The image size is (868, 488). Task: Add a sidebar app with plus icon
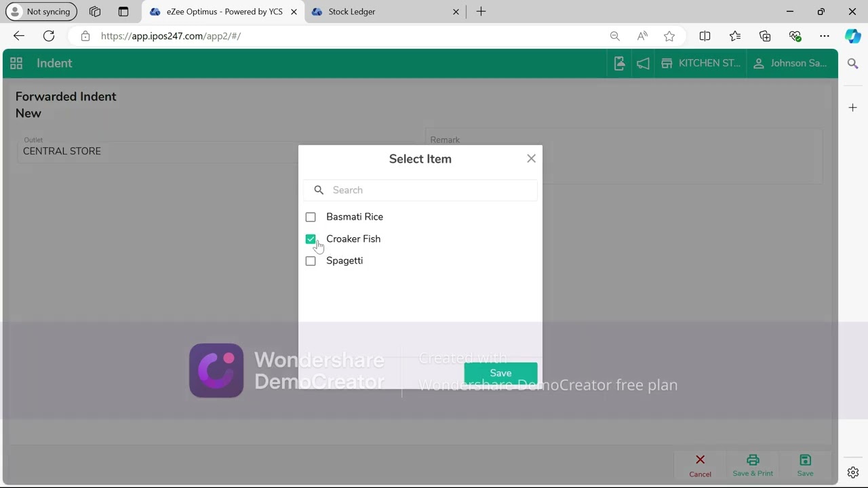pos(853,108)
